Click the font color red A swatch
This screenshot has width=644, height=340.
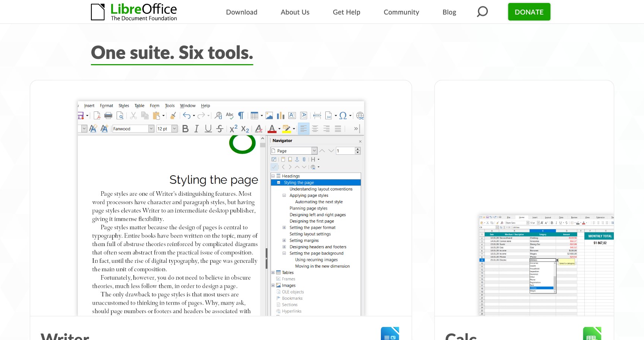click(272, 129)
